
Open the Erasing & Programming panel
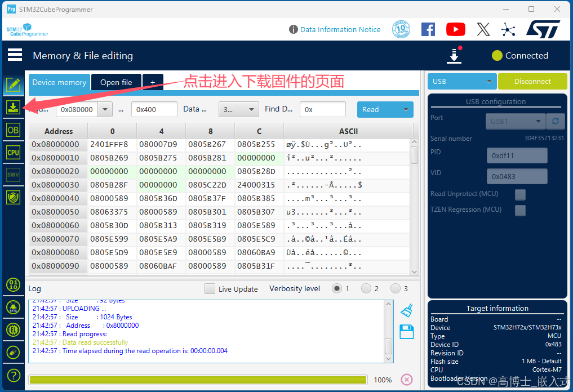point(14,107)
